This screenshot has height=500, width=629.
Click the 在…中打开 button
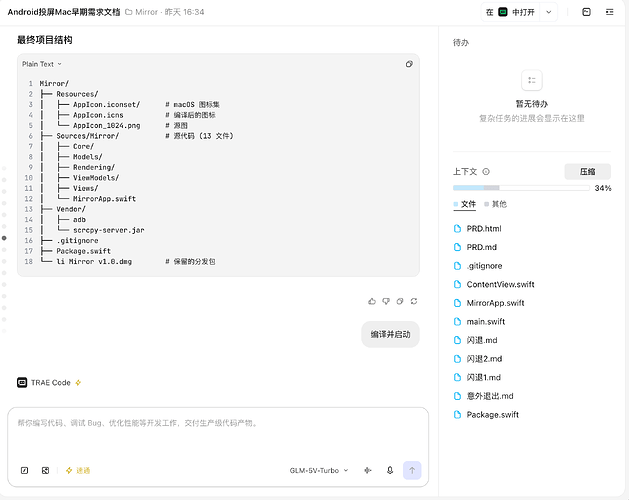click(510, 12)
